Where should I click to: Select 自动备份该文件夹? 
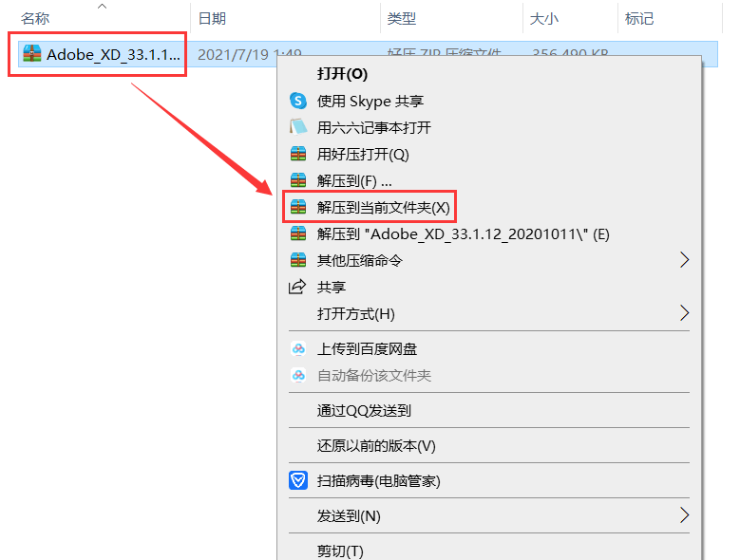[x=373, y=376]
